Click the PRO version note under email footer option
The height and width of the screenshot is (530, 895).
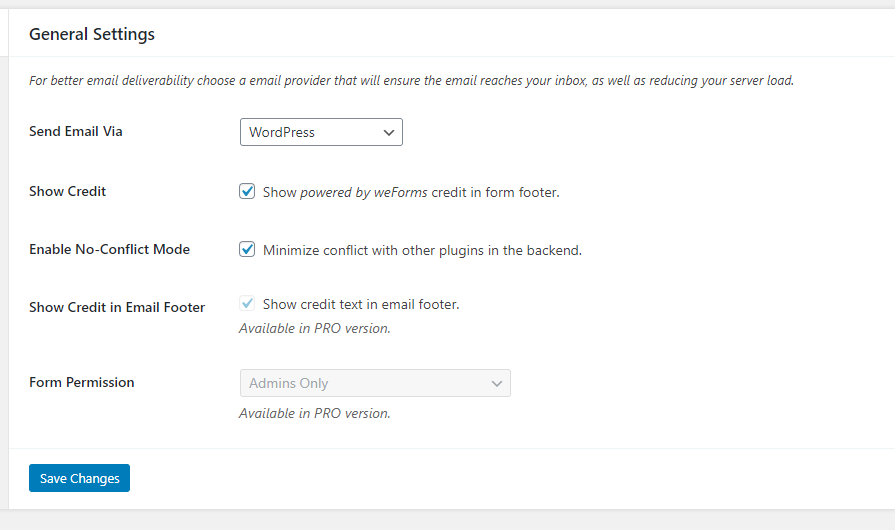click(x=314, y=328)
